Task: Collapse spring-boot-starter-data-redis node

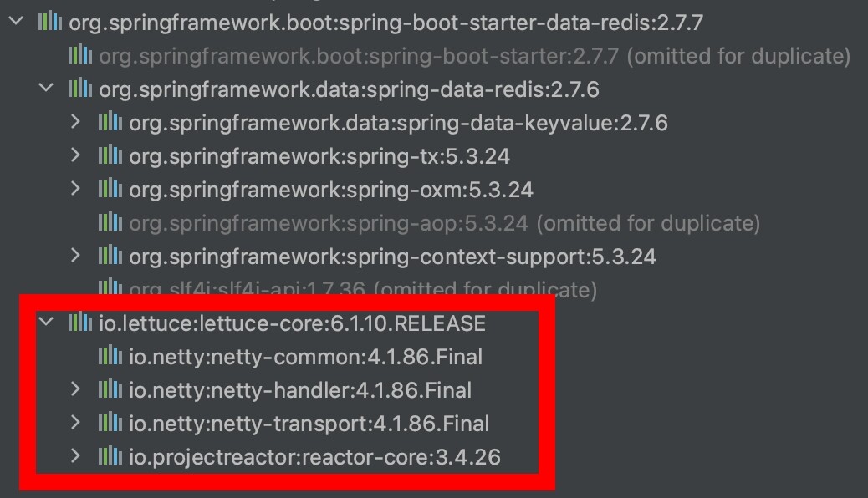Action: point(16,23)
